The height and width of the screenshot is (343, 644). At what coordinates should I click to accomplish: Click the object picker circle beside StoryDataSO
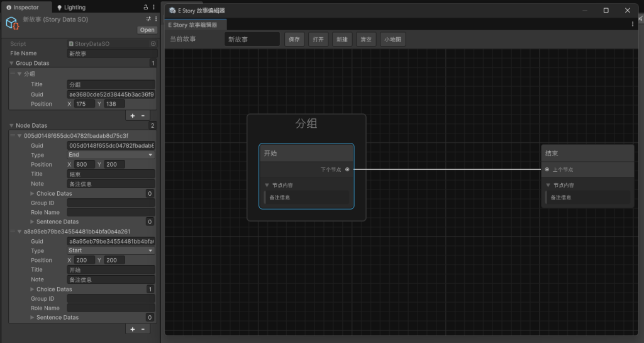pyautogui.click(x=153, y=44)
